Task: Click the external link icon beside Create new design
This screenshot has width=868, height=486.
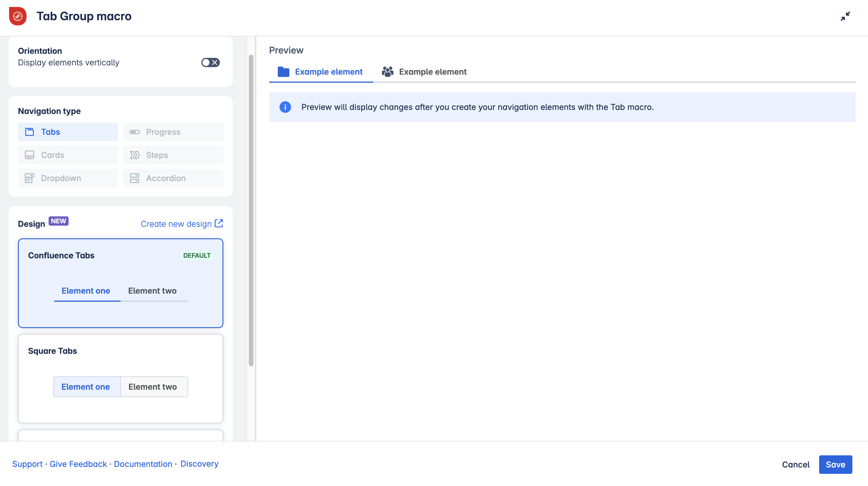Action: [x=219, y=223]
